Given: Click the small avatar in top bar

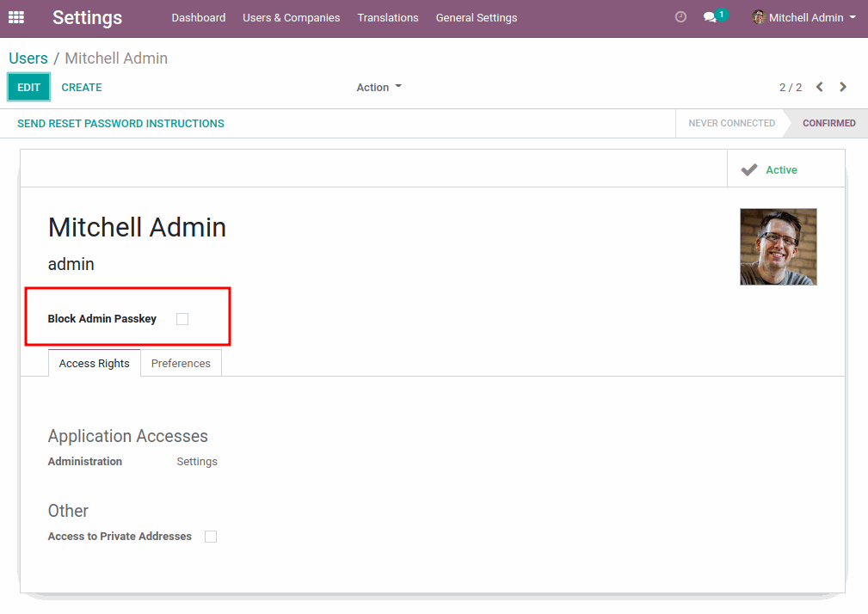Looking at the screenshot, I should click(759, 17).
